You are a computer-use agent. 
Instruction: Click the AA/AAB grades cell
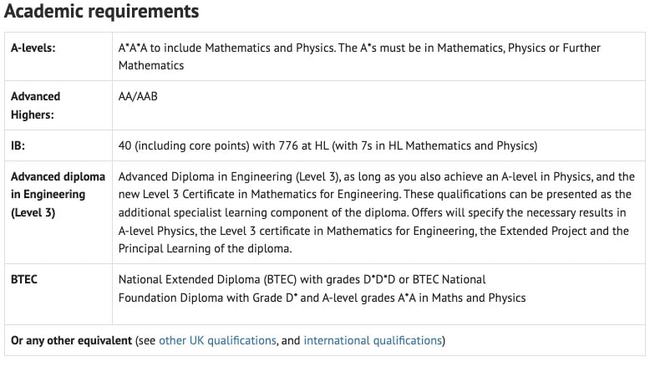coord(138,96)
